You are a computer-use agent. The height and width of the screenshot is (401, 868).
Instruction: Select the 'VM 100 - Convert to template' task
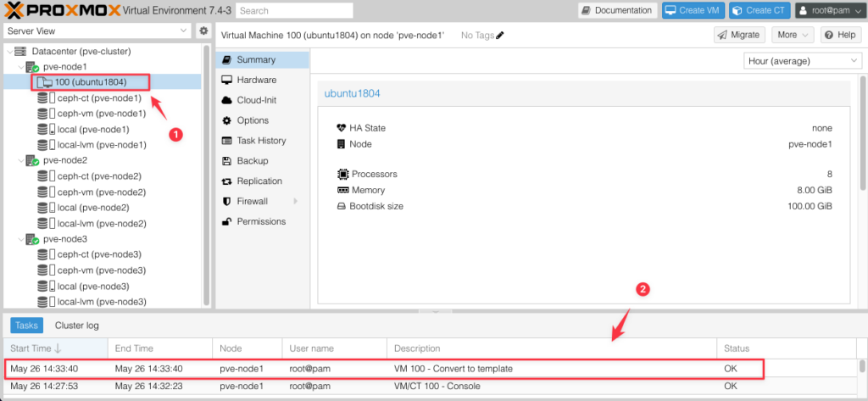[431, 368]
